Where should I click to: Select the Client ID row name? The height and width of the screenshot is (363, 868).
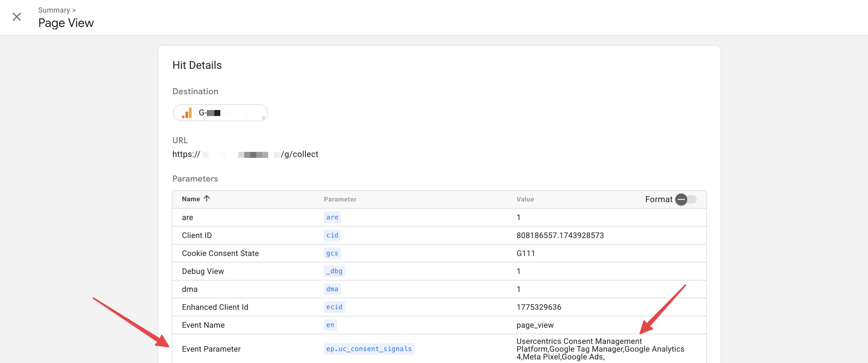[197, 235]
